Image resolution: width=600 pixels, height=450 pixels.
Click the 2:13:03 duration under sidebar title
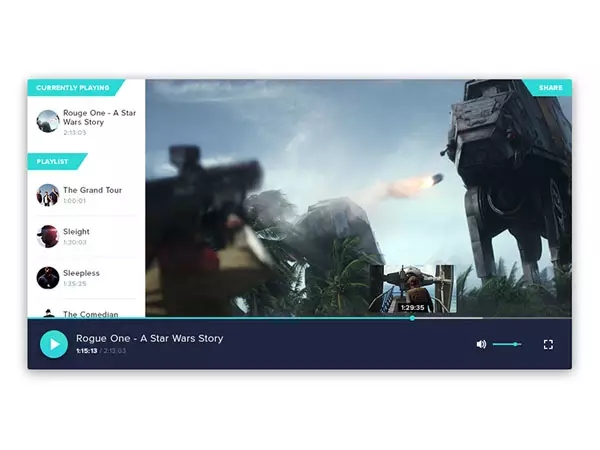75,133
